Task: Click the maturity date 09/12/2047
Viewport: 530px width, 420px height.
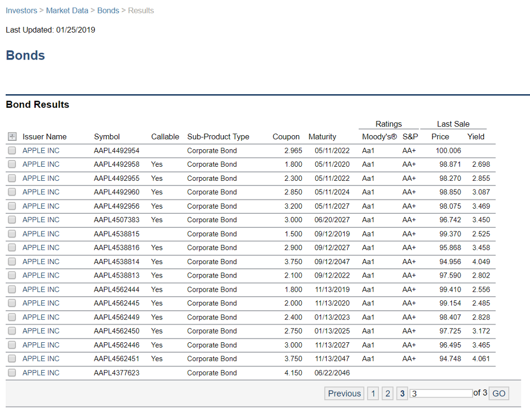Action: (x=332, y=262)
